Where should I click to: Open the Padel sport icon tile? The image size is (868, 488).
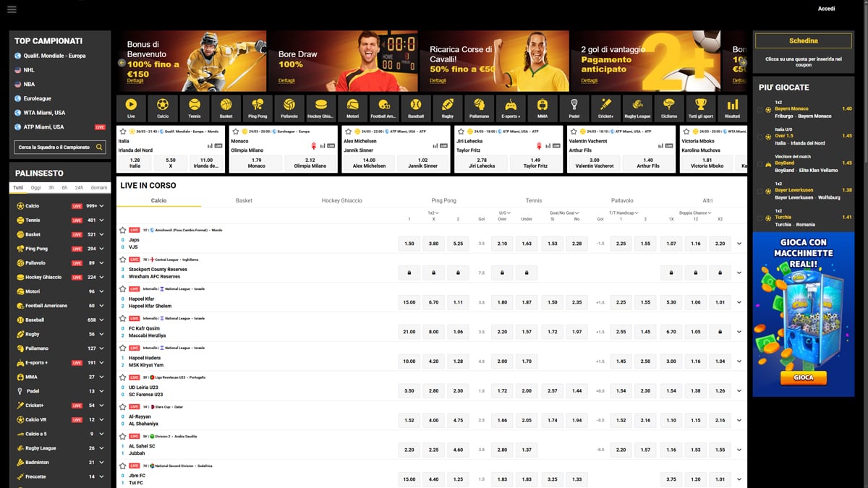point(574,108)
